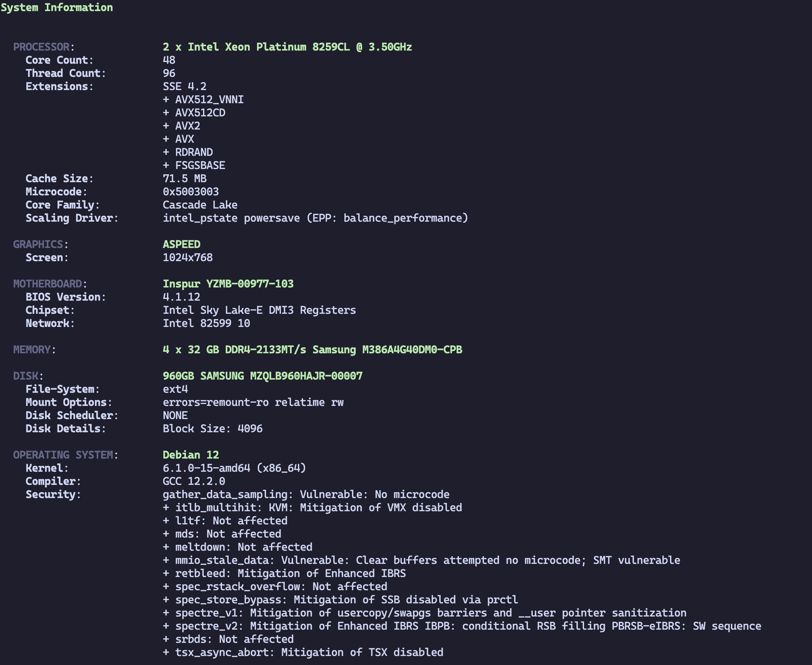Image resolution: width=812 pixels, height=665 pixels.
Task: Select the Intel 82599 10 network entry
Action: point(206,323)
